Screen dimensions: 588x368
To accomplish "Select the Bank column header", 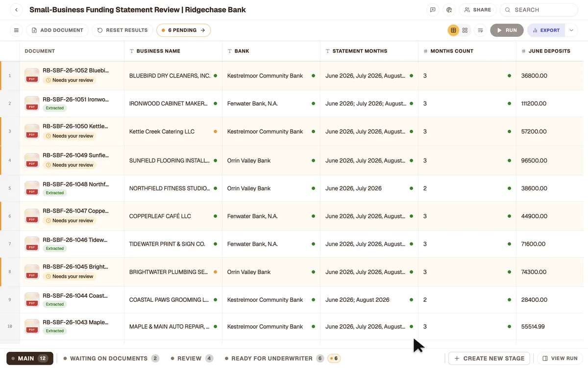I will (x=271, y=51).
